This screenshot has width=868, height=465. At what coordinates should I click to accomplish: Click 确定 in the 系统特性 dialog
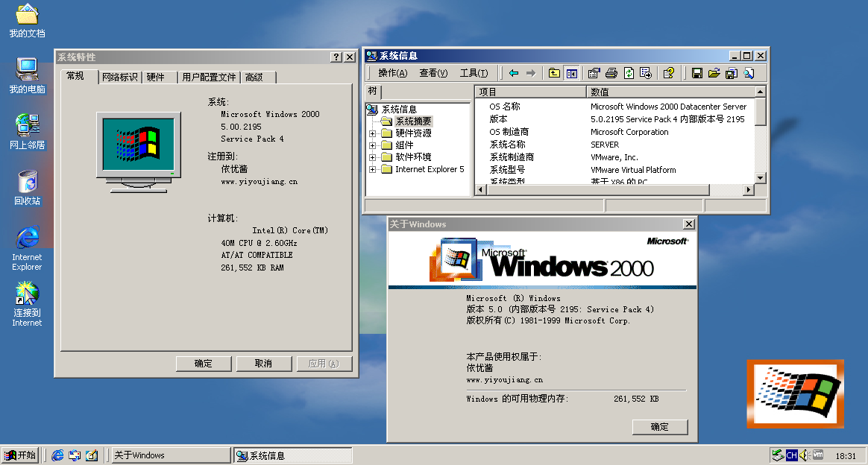[x=203, y=364]
